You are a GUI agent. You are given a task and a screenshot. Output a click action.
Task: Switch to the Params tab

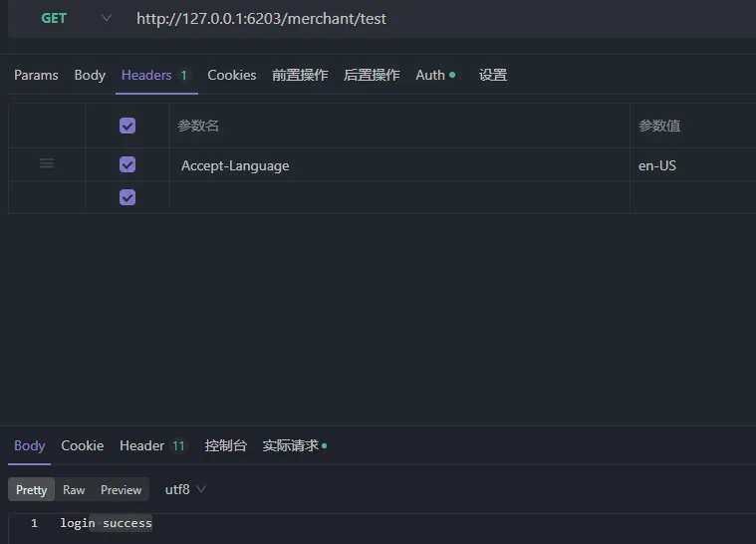[36, 76]
